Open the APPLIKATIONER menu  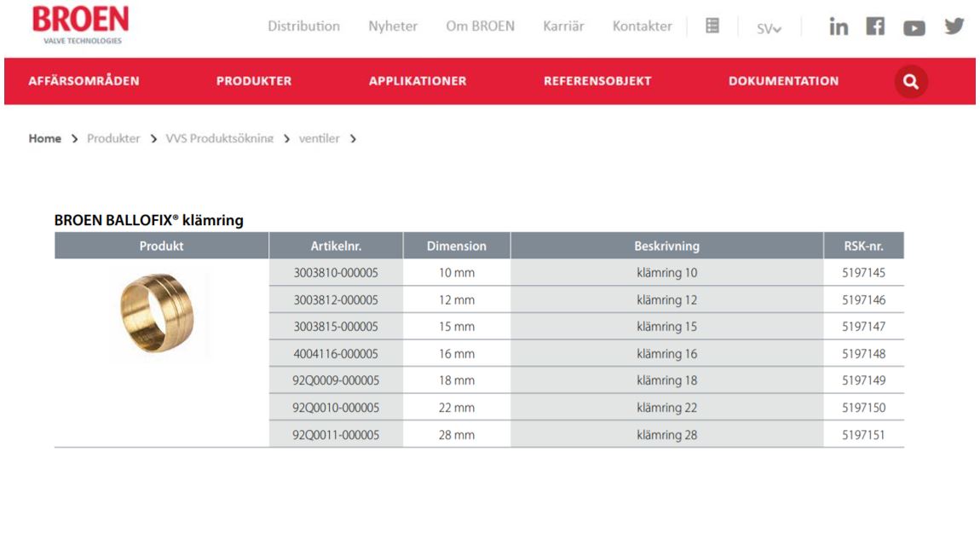click(x=417, y=81)
